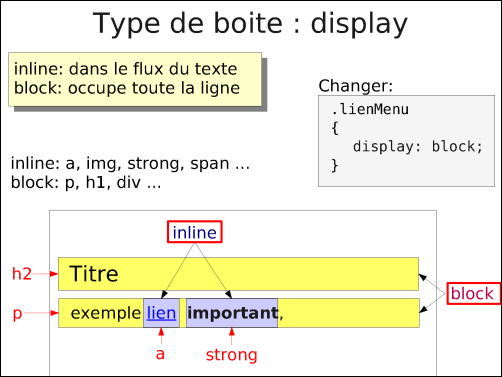Click the red 'p' label
The image size is (502, 377).
17,314
